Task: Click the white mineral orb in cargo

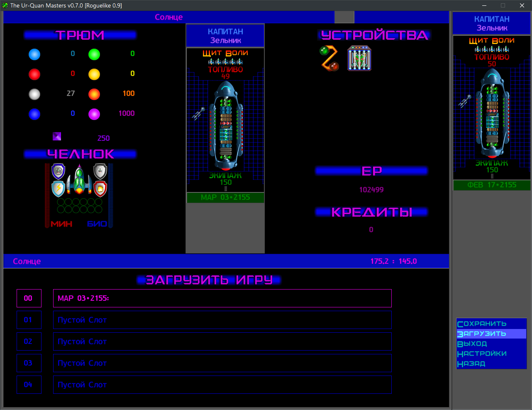Action: (x=34, y=94)
